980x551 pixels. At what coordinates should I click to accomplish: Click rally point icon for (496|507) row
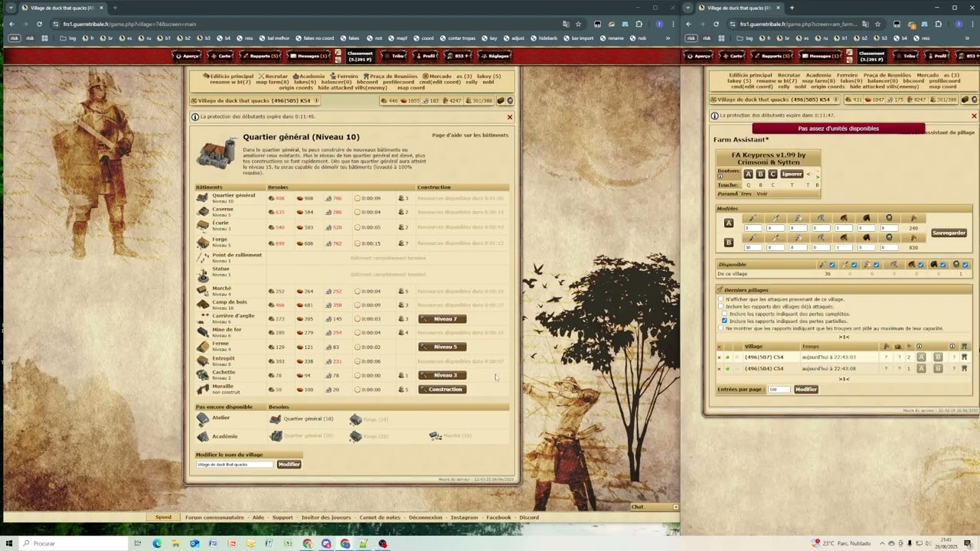tap(964, 357)
